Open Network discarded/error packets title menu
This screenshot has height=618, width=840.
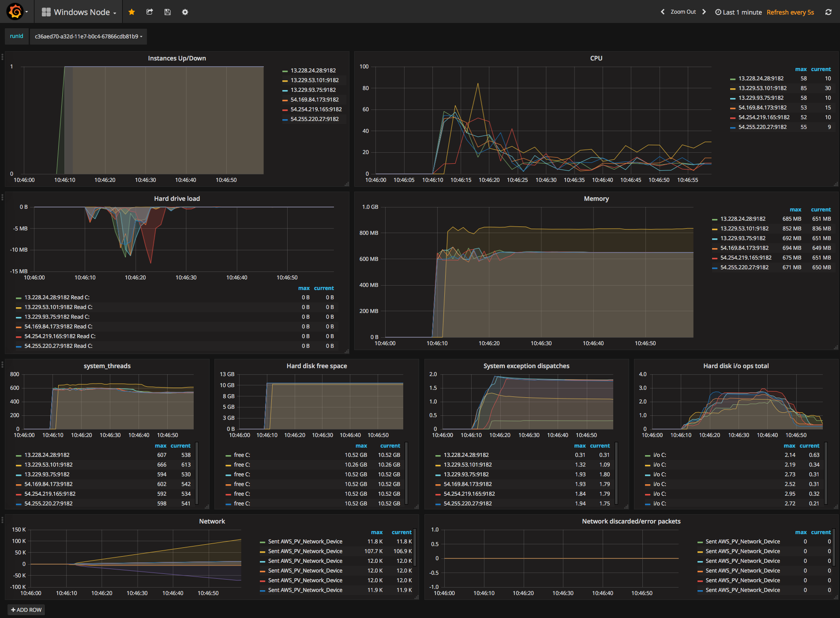tap(631, 521)
